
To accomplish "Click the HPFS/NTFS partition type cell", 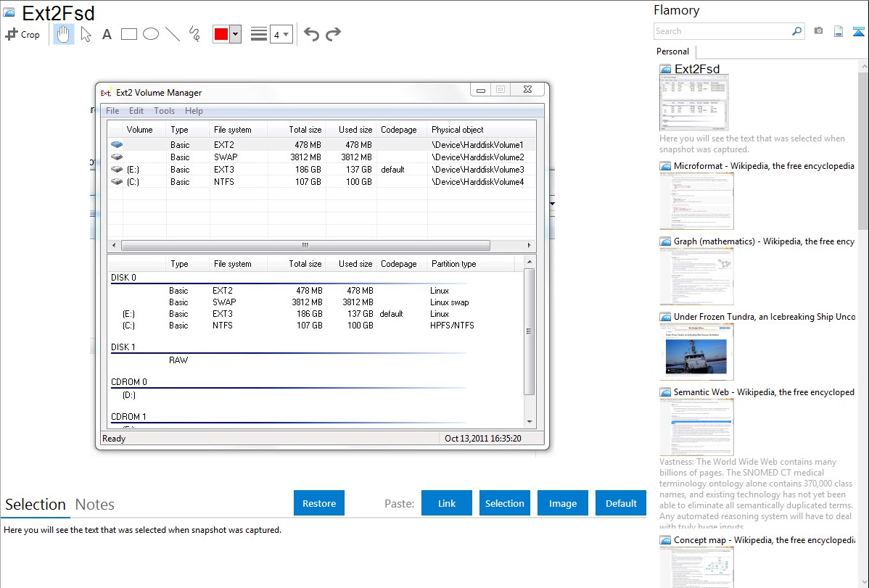I will point(452,326).
